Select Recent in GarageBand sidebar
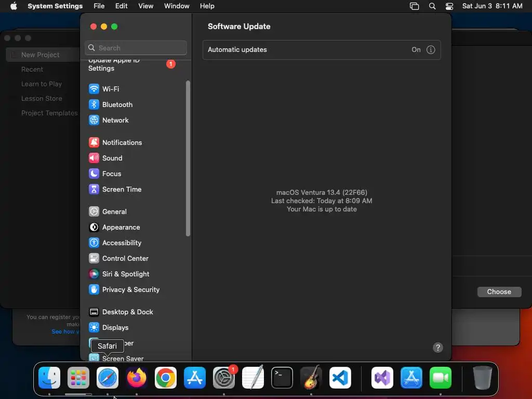Image resolution: width=532 pixels, height=399 pixels. pyautogui.click(x=32, y=69)
